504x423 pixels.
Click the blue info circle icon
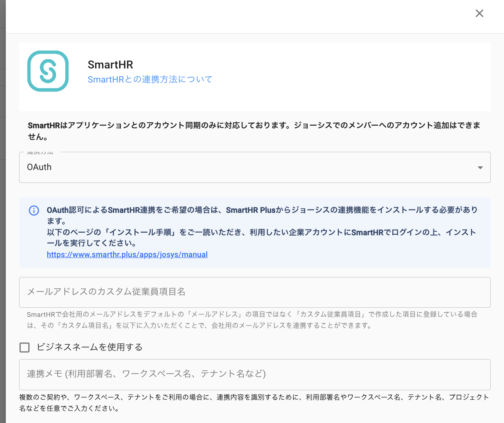(x=34, y=210)
